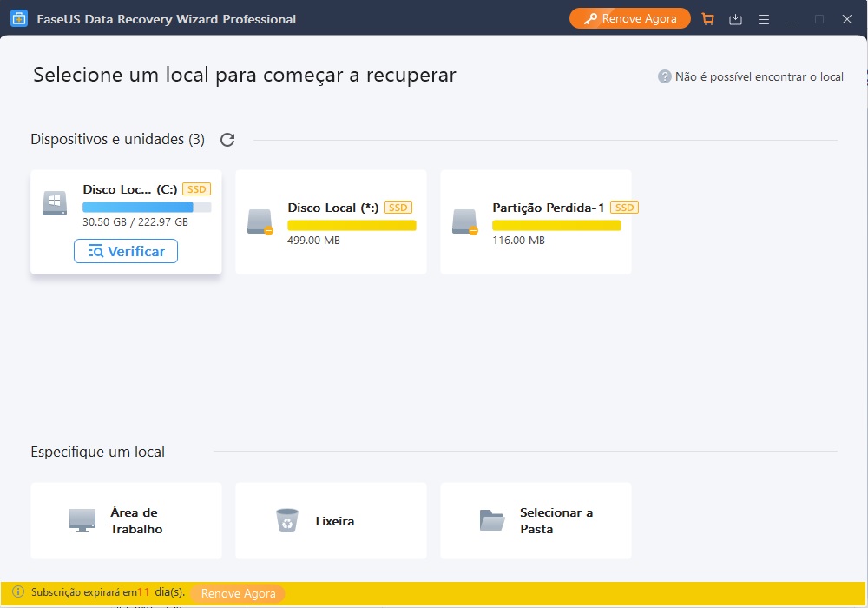868x608 pixels.
Task: Click the 116.00 MB size label
Action: click(519, 241)
